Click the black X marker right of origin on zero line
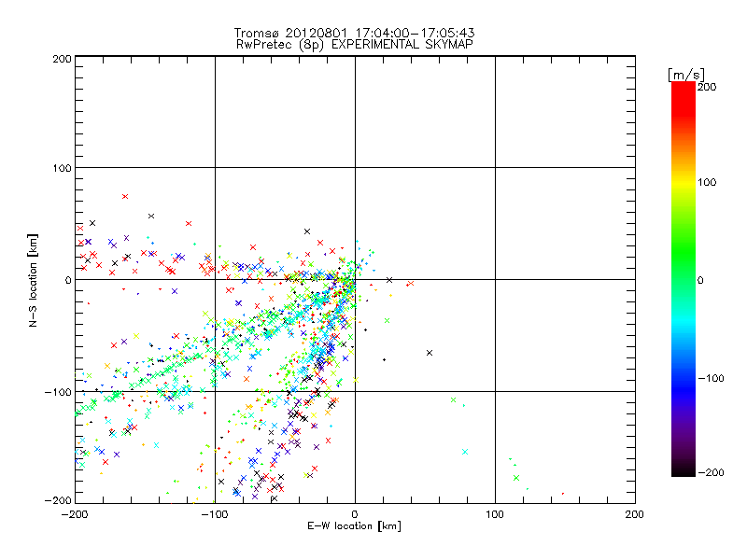Image resolution: width=747 pixels, height=560 pixels. [389, 280]
